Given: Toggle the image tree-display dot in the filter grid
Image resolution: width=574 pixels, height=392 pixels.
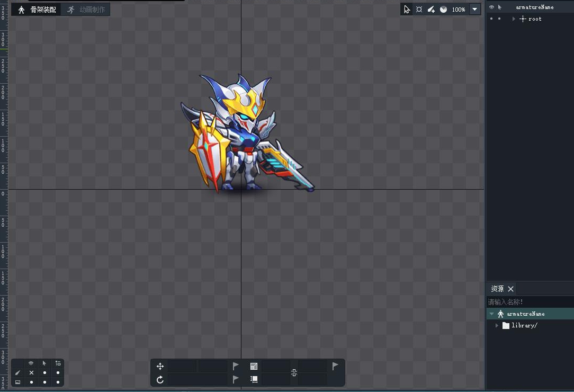Looking at the screenshot, I should pos(58,382).
